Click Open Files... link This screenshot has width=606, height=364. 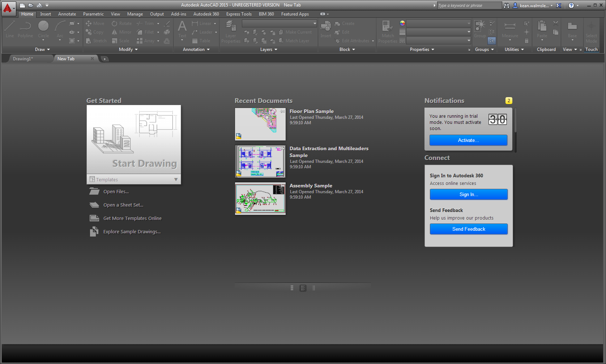pos(116,192)
